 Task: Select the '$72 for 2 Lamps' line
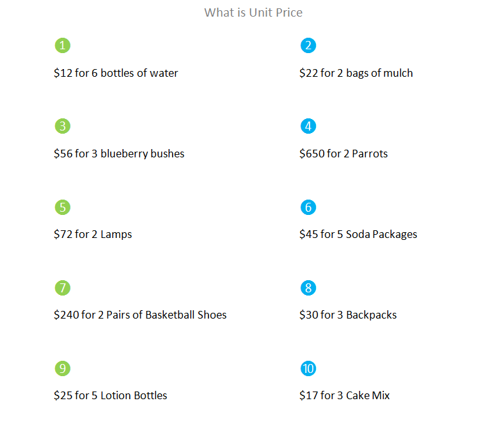(93, 234)
